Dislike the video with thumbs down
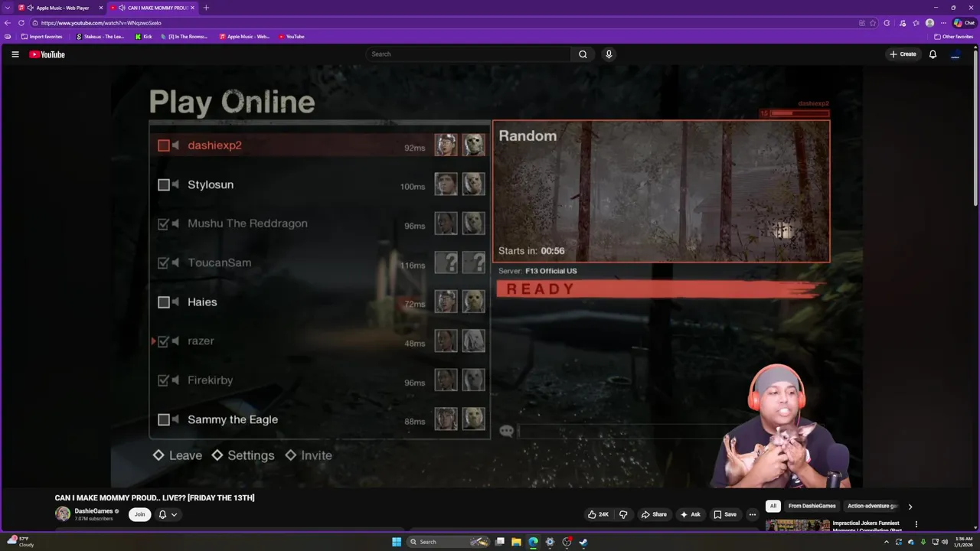The width and height of the screenshot is (980, 551). coord(623,514)
